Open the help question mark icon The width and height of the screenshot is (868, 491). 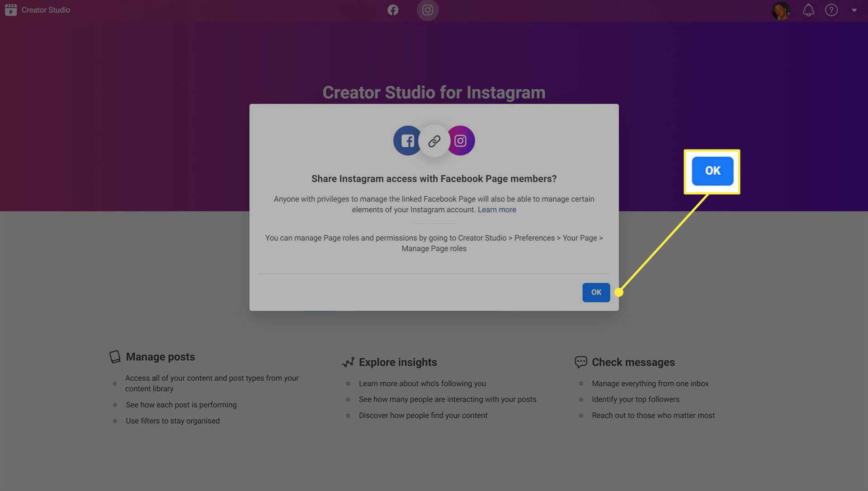831,10
